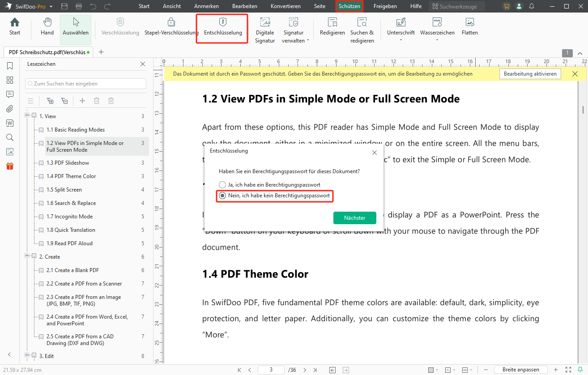Expand the Unterschrift dropdown

[x=401, y=41]
